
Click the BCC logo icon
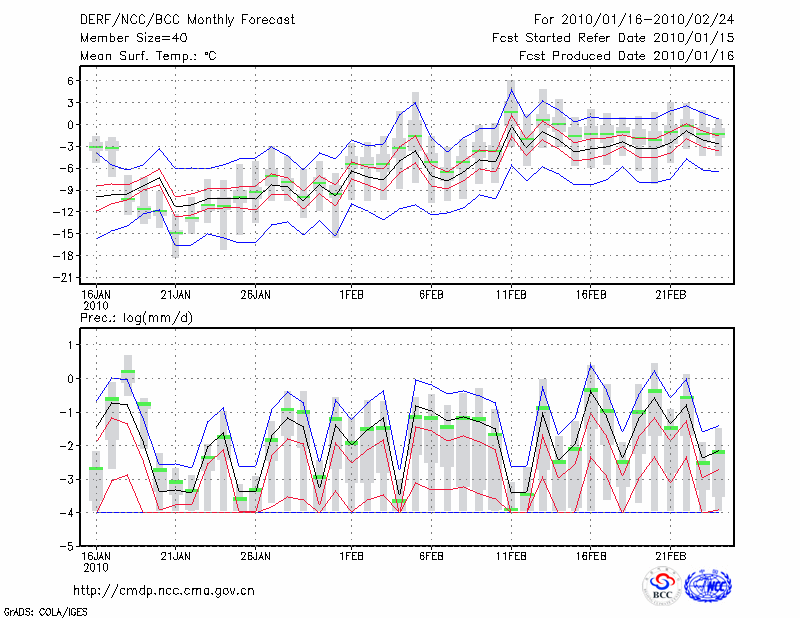(x=662, y=586)
